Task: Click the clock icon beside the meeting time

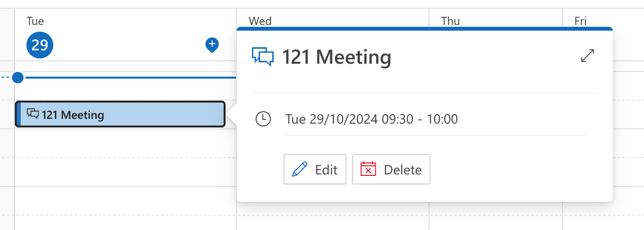Action: click(263, 118)
